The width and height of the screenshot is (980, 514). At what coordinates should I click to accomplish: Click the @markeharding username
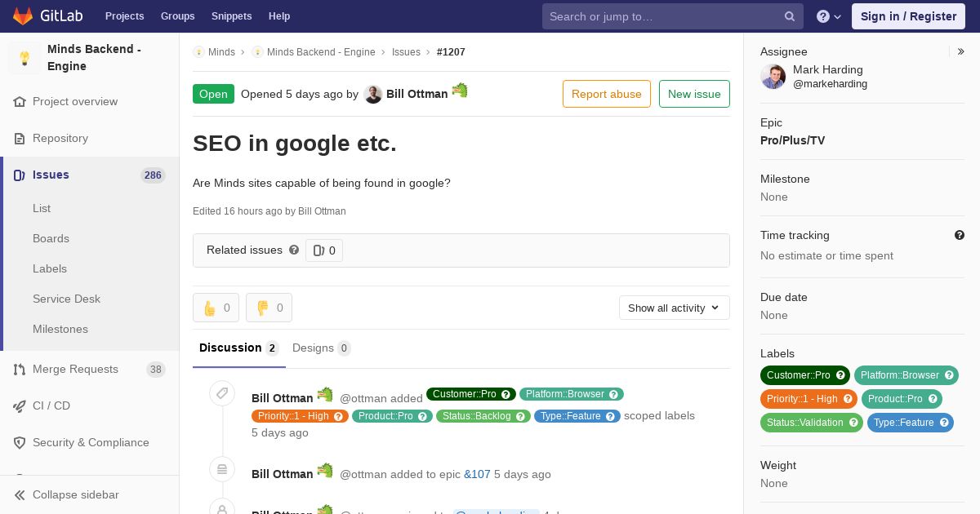coord(830,84)
